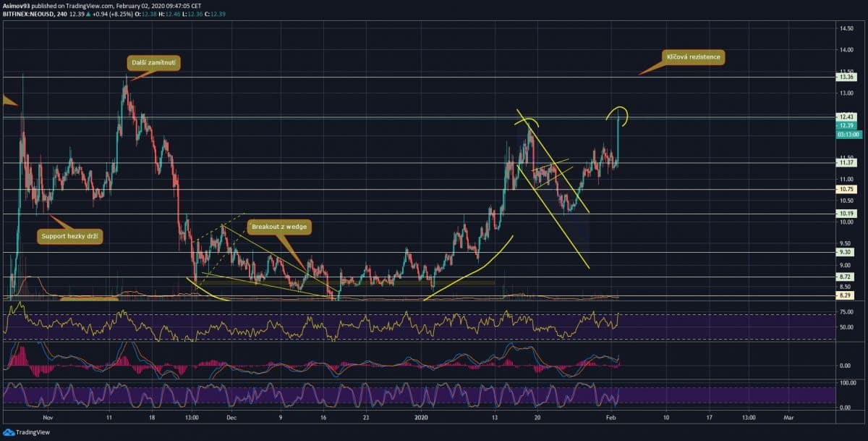This screenshot has height=441, width=868.
Task: Click the 8.29 lowest level price tag
Action: click(x=846, y=295)
